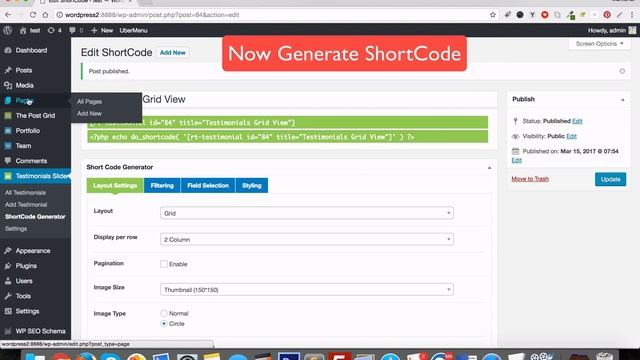Open Settings under Testimonials Slider
The image size is (640, 360).
pos(16,229)
